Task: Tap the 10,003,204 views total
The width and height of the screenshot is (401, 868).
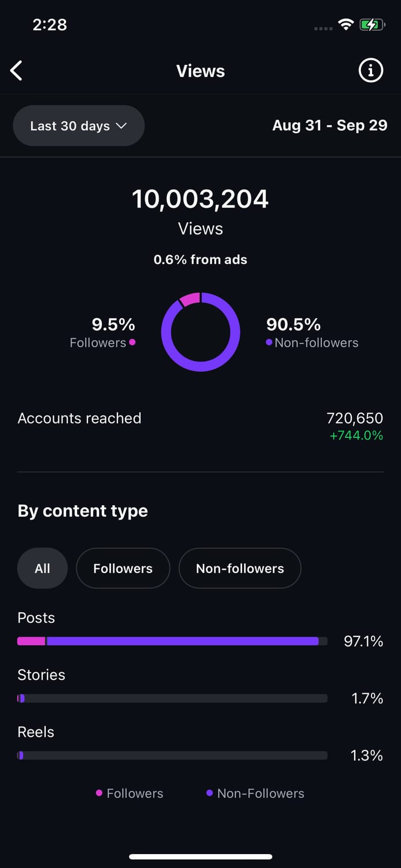Action: coord(200,199)
